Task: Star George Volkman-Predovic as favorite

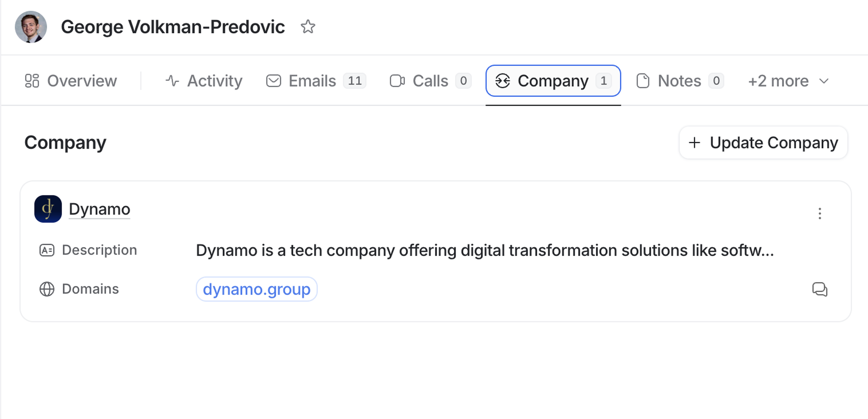Action: coord(308,27)
